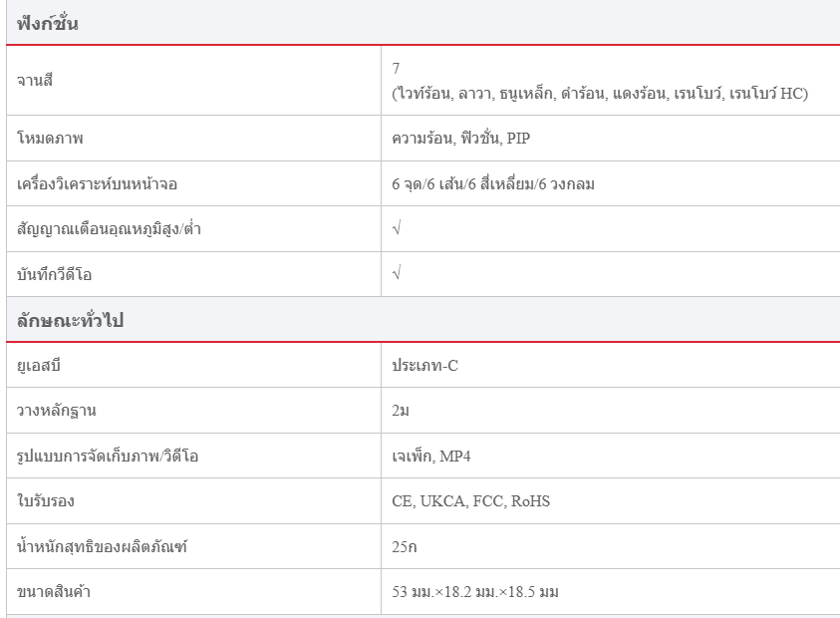The height and width of the screenshot is (618, 840).
Task: Click the CE, UKCA, FCC, RoHS certifications
Action: coord(471,500)
